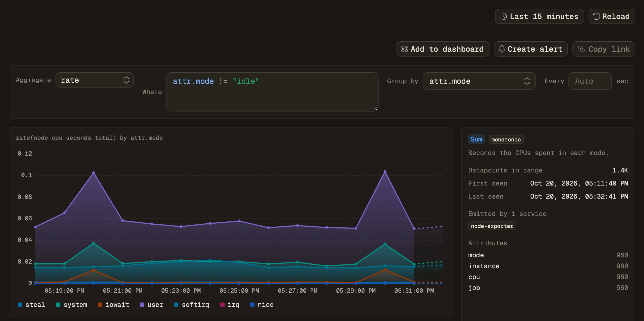The width and height of the screenshot is (644, 321).
Task: Create an alert for this metric
Action: [x=531, y=49]
